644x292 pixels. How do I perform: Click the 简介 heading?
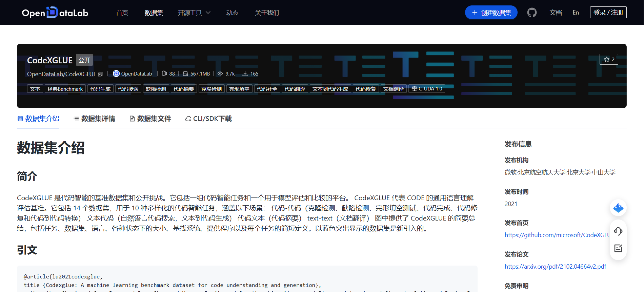tap(27, 176)
